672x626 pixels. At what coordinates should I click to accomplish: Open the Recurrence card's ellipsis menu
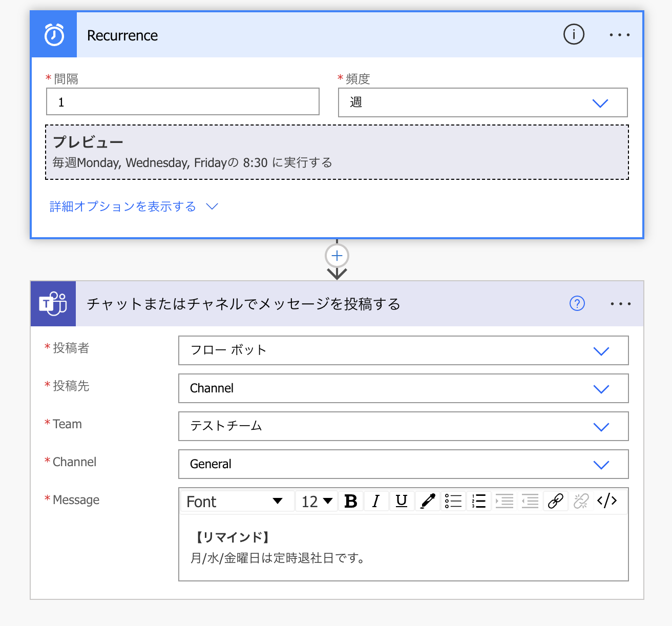tap(619, 35)
